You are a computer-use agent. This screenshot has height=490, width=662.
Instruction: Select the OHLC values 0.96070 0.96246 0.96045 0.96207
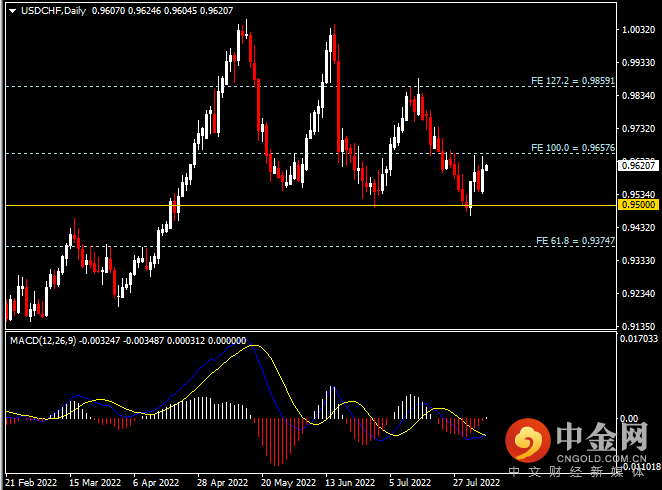[x=163, y=11]
